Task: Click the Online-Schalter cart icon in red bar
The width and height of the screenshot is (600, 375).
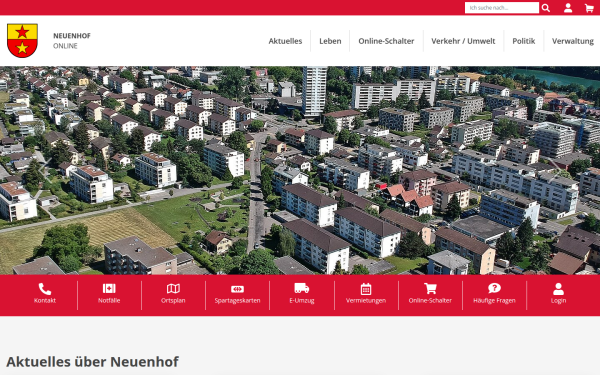Action: pos(430,288)
